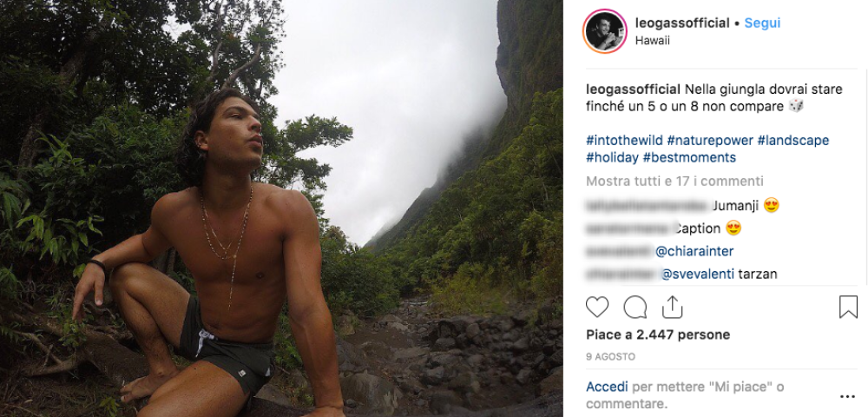
Task: Click leogassofficial username in header
Action: [x=682, y=23]
